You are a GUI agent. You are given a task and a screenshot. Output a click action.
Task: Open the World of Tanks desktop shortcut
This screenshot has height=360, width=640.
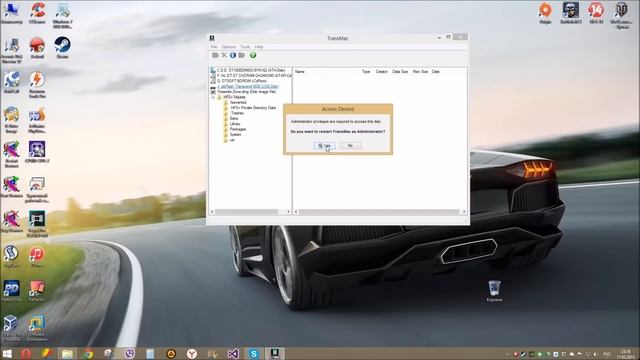click(x=622, y=15)
